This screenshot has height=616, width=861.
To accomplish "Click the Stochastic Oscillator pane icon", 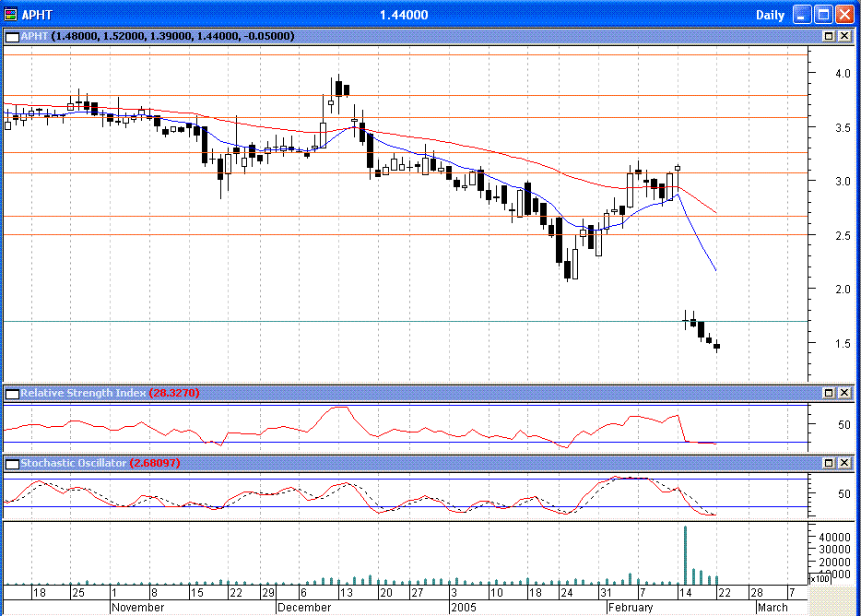I will point(12,464).
